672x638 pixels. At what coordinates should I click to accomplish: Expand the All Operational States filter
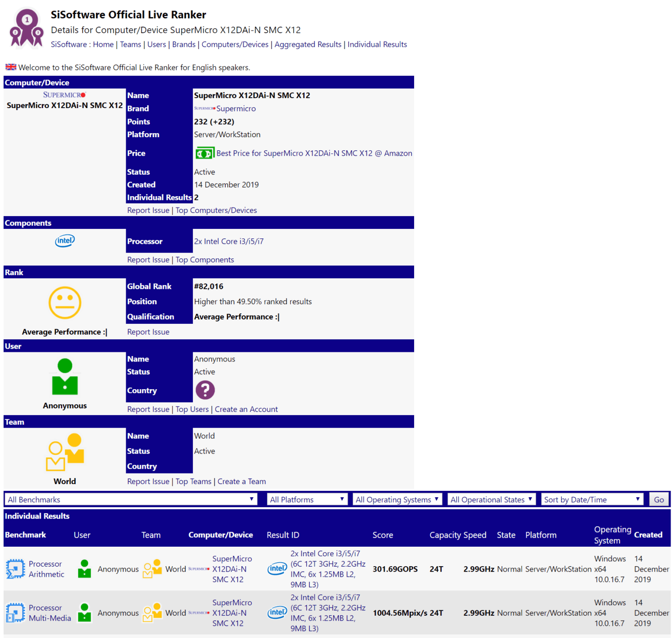[x=491, y=500]
